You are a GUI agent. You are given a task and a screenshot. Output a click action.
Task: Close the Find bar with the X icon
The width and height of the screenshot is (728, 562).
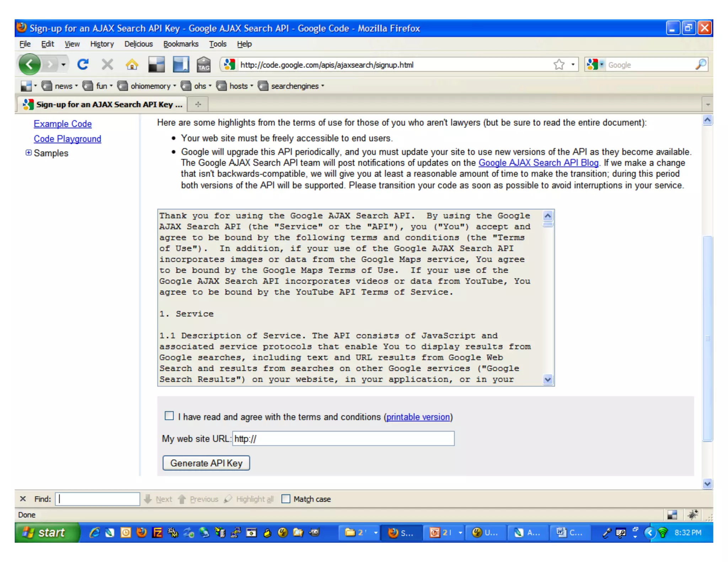click(x=23, y=499)
